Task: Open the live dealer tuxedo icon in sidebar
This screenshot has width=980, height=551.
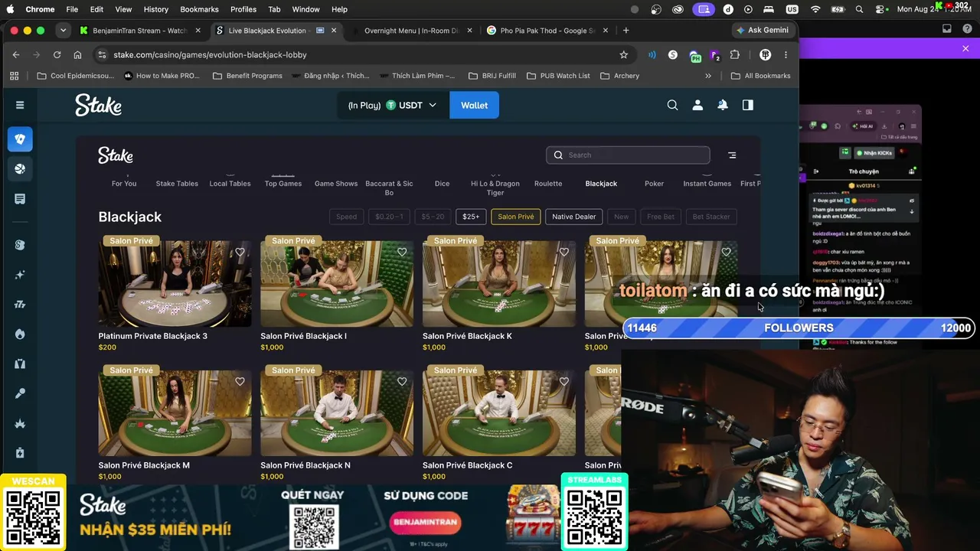Action: click(20, 364)
